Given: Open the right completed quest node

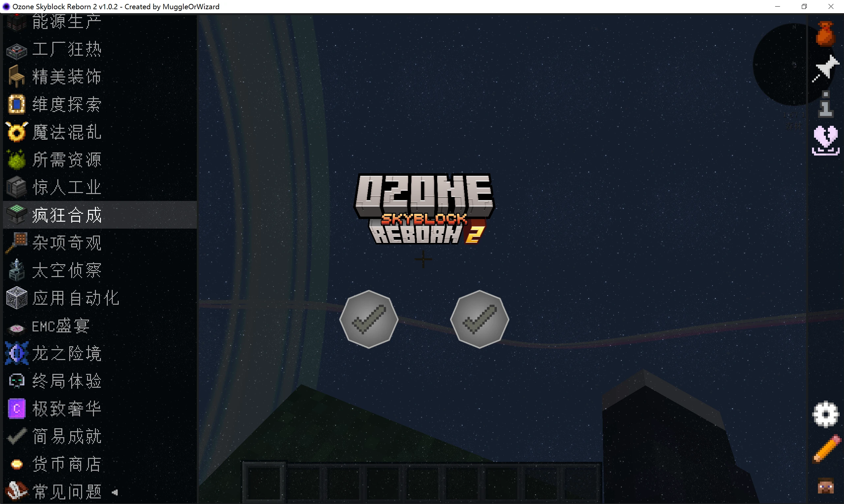Looking at the screenshot, I should 480,319.
